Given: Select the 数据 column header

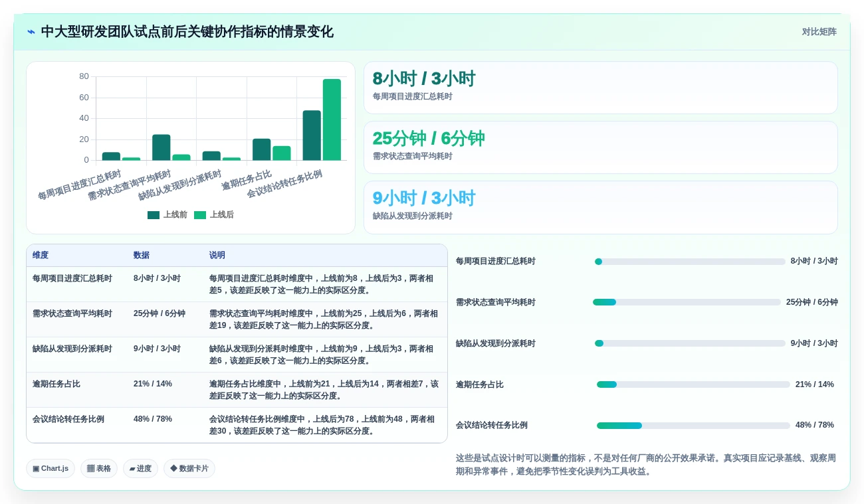Looking at the screenshot, I should tap(142, 255).
